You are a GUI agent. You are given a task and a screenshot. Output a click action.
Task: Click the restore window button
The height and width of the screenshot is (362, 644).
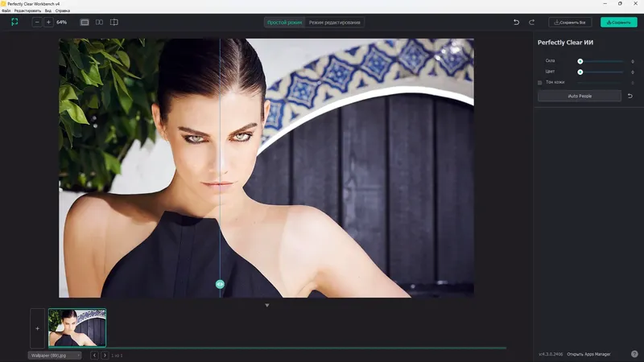click(620, 4)
